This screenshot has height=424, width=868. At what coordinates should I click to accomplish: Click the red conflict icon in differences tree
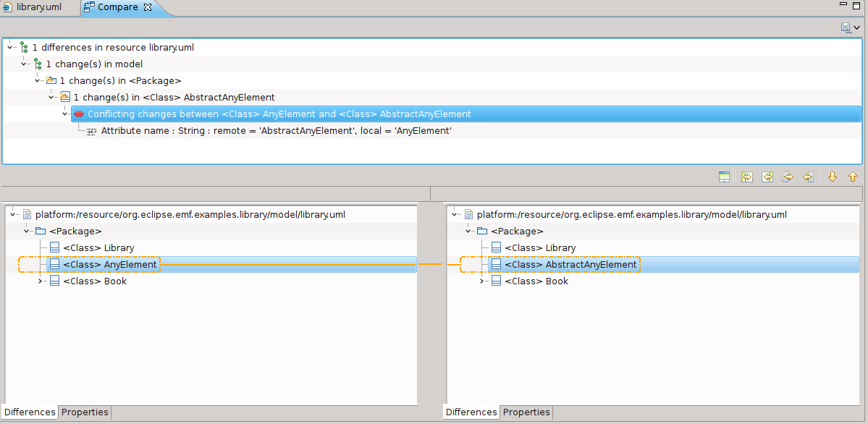point(79,114)
